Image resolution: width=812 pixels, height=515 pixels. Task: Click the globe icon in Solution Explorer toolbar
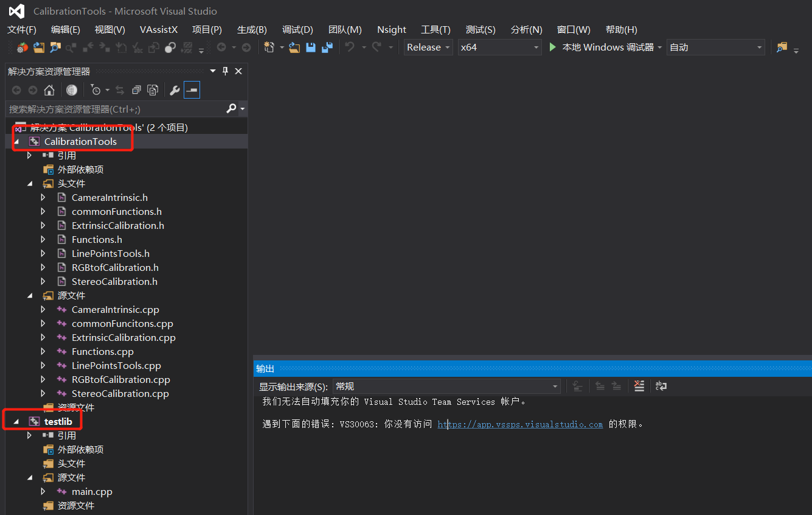coord(72,90)
